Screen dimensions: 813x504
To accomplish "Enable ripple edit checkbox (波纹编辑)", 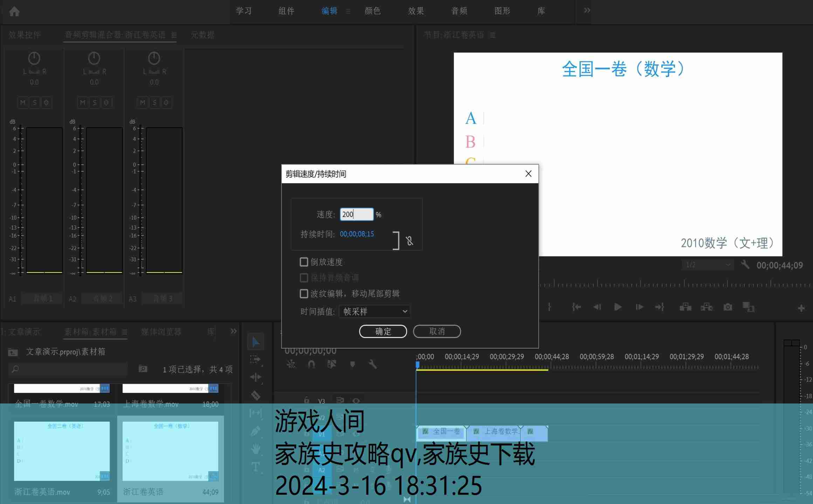I will pyautogui.click(x=304, y=294).
